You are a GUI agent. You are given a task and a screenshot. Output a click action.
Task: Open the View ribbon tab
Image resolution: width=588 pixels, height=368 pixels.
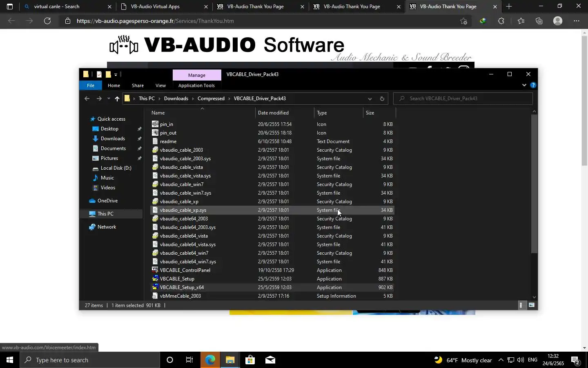(x=160, y=85)
